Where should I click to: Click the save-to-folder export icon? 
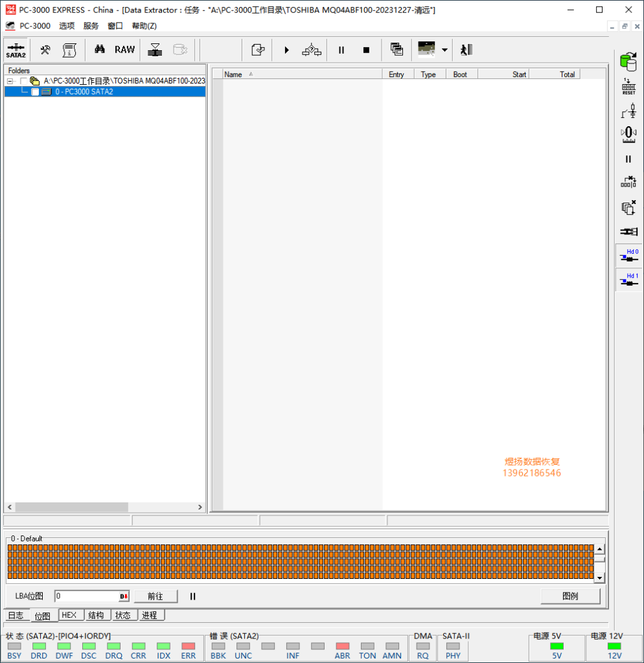point(258,50)
